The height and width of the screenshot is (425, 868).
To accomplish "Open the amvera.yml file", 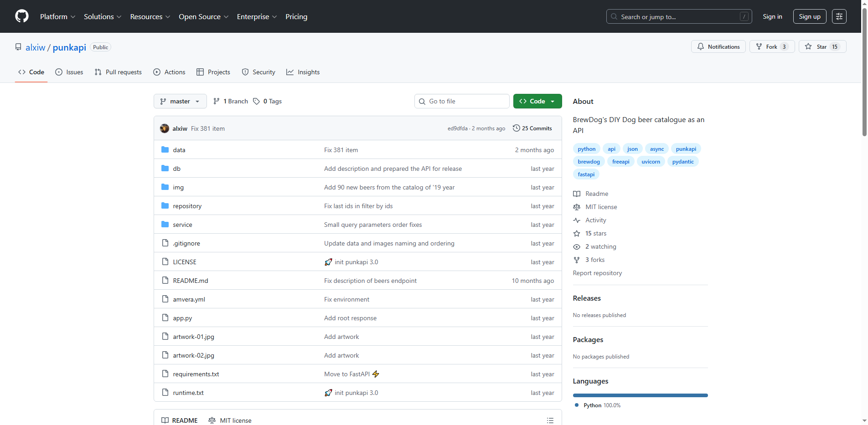I will coord(189,299).
